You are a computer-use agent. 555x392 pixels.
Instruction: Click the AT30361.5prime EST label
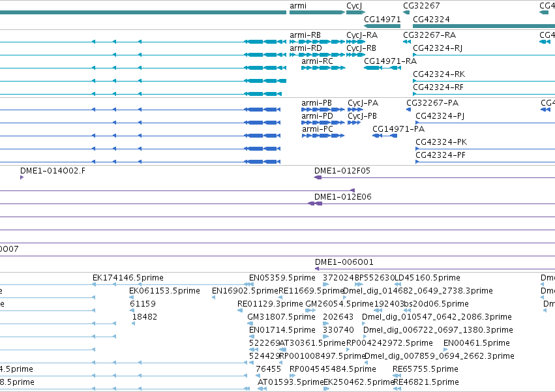[312, 344]
